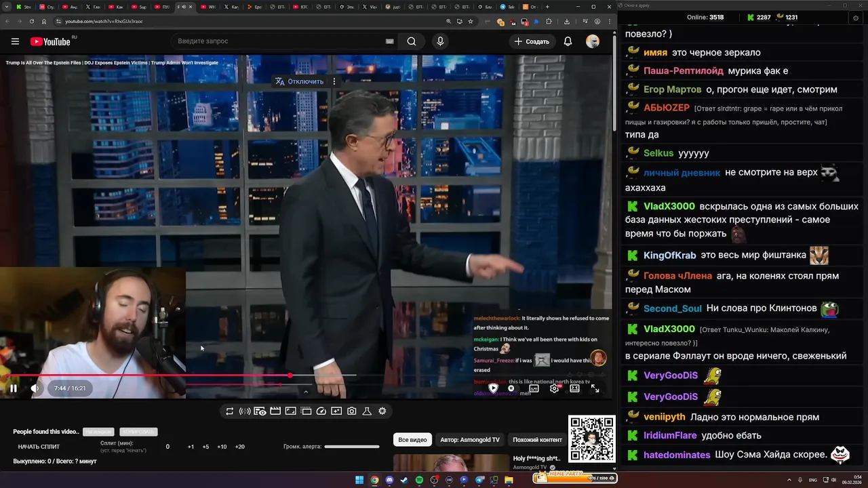Open the YouTube guide hamburger menu

(x=15, y=41)
